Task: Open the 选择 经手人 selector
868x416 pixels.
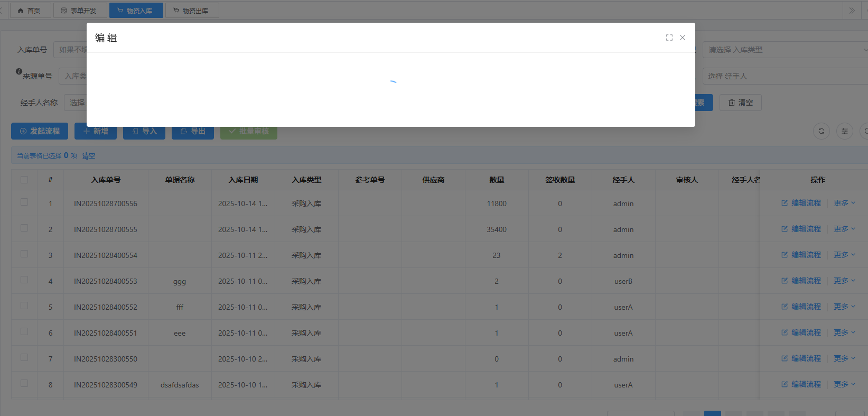Action: 785,76
